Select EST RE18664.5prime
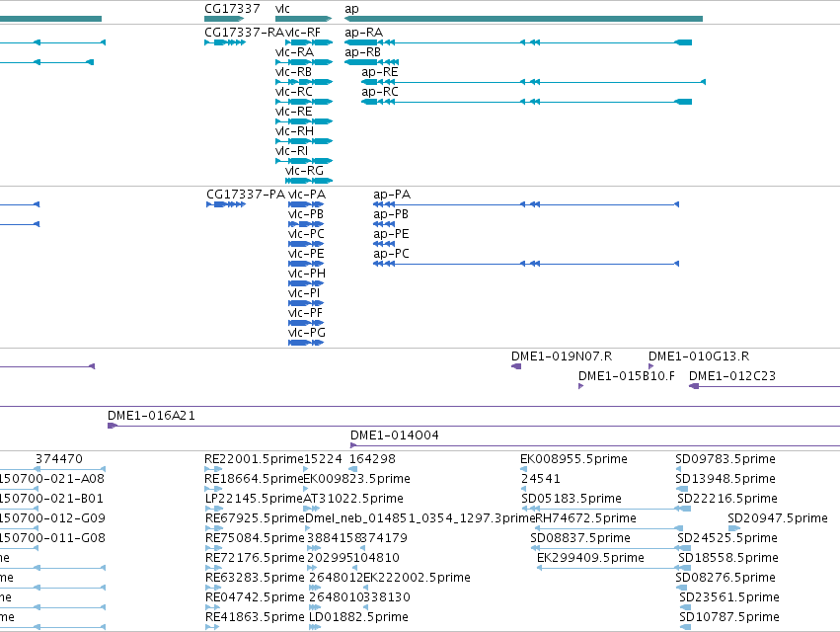Viewport: 840px width, 632px height. click(255, 479)
